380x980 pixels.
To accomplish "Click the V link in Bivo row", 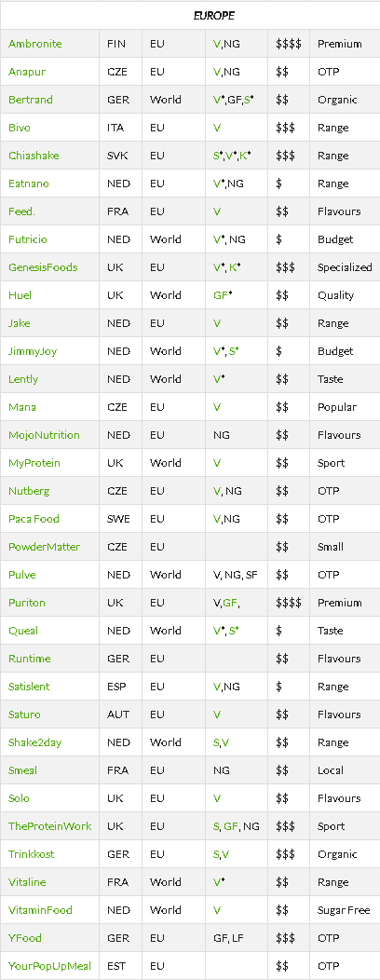I will click(x=217, y=128).
